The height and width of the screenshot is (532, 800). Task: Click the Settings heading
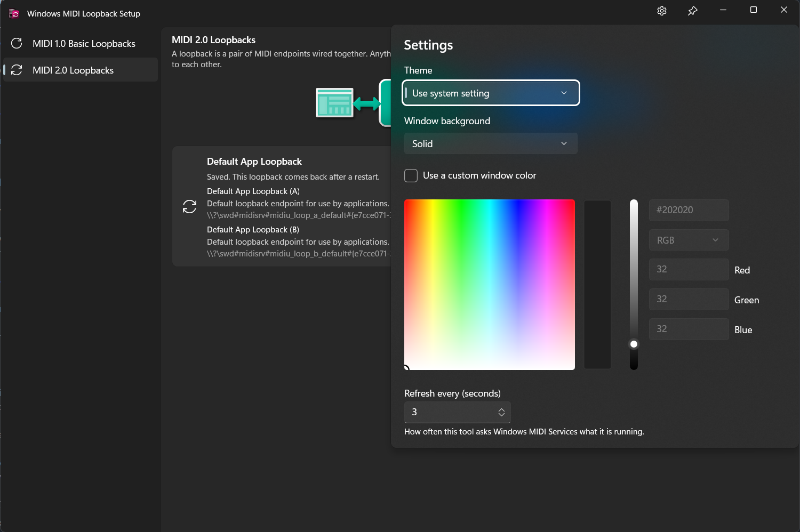428,45
